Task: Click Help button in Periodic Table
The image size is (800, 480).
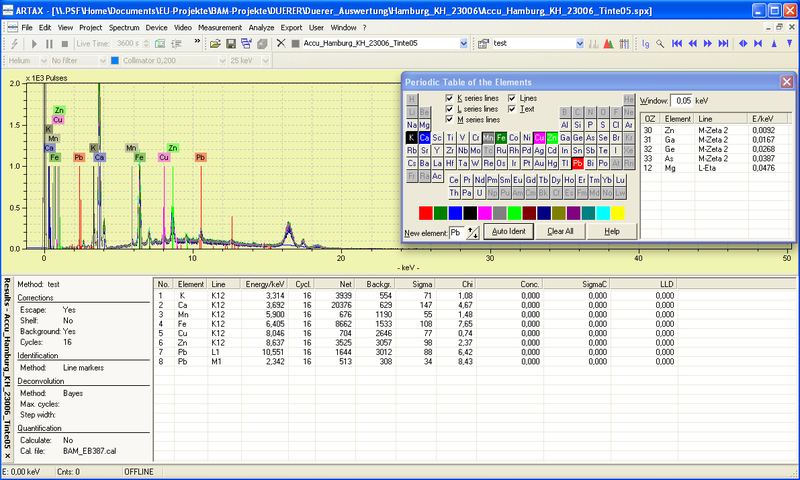Action: point(612,231)
